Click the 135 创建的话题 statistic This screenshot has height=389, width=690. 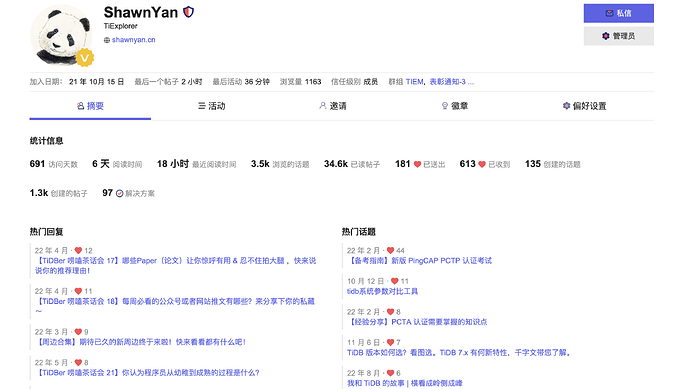(x=552, y=164)
